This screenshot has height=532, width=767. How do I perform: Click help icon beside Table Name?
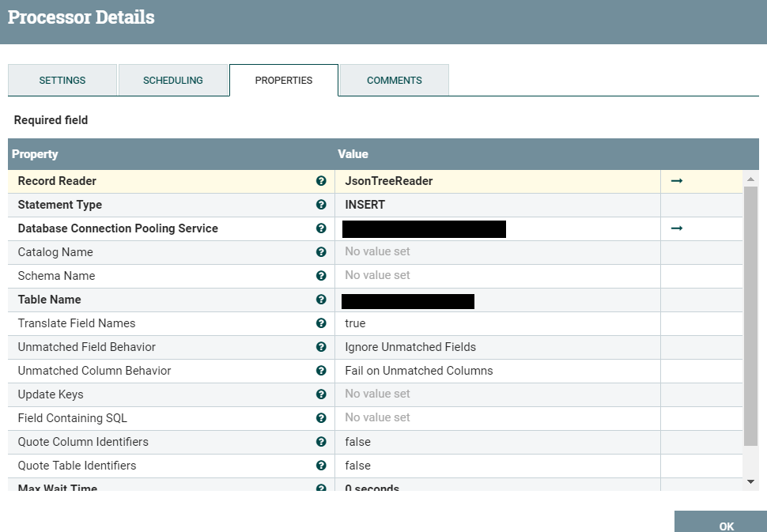click(x=321, y=300)
